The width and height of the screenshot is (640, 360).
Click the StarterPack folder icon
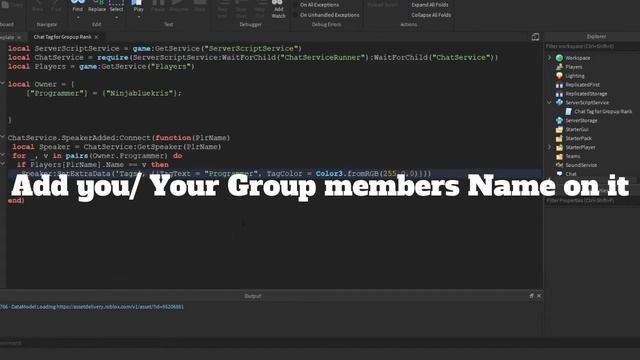click(559, 138)
